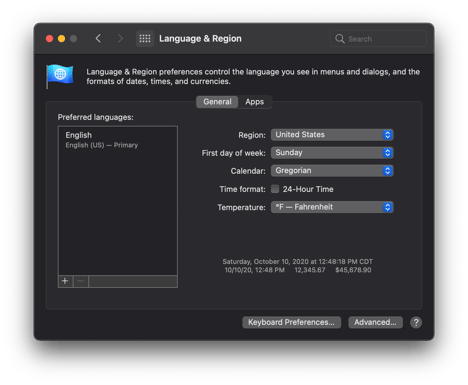The width and height of the screenshot is (468, 385).
Task: Close the window with red button
Action: tap(49, 39)
